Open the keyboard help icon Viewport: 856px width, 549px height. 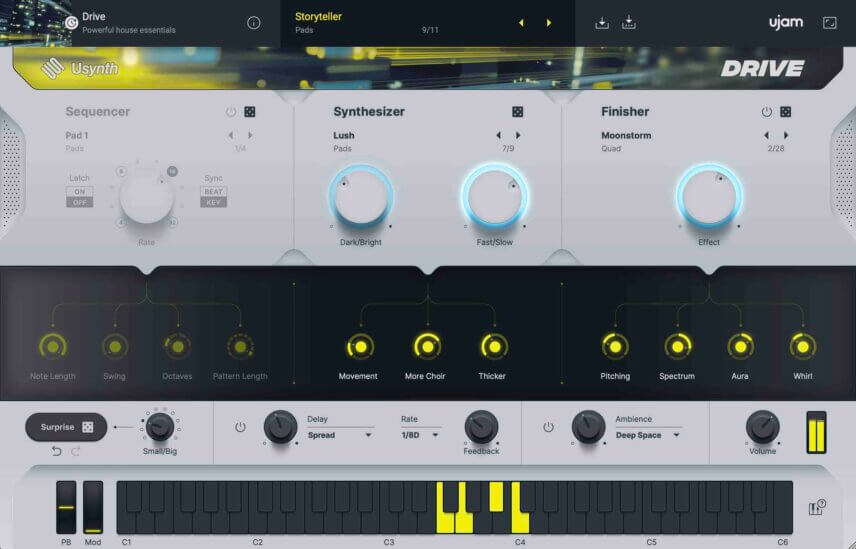tap(816, 508)
